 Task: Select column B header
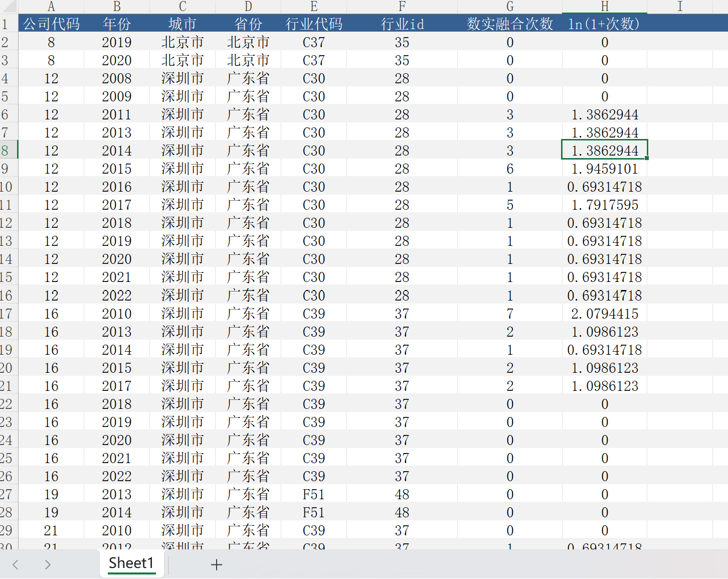117,7
